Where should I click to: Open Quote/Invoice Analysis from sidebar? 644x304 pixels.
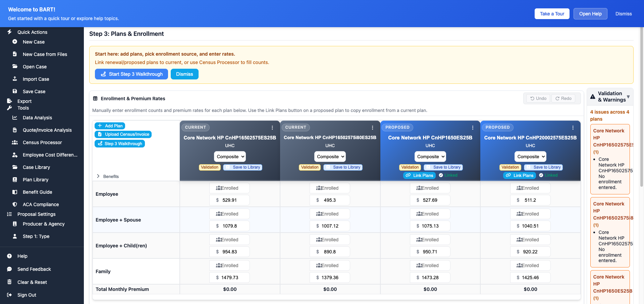tap(47, 130)
